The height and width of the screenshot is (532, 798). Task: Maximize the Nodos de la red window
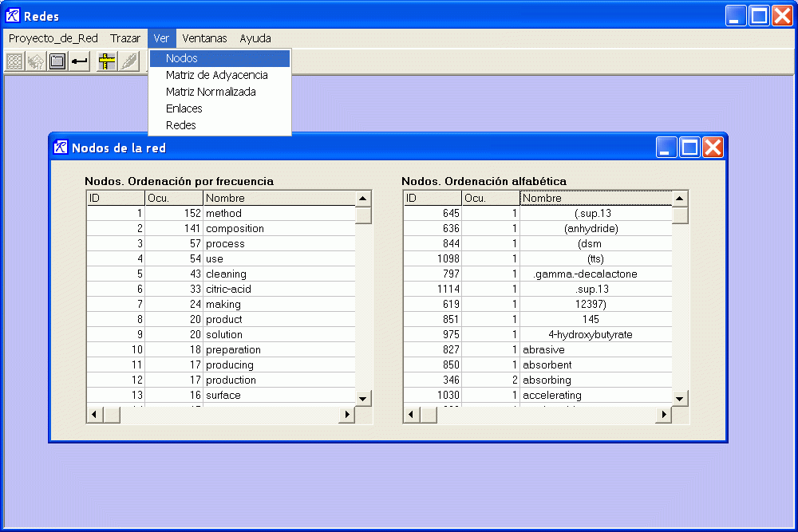tap(689, 147)
